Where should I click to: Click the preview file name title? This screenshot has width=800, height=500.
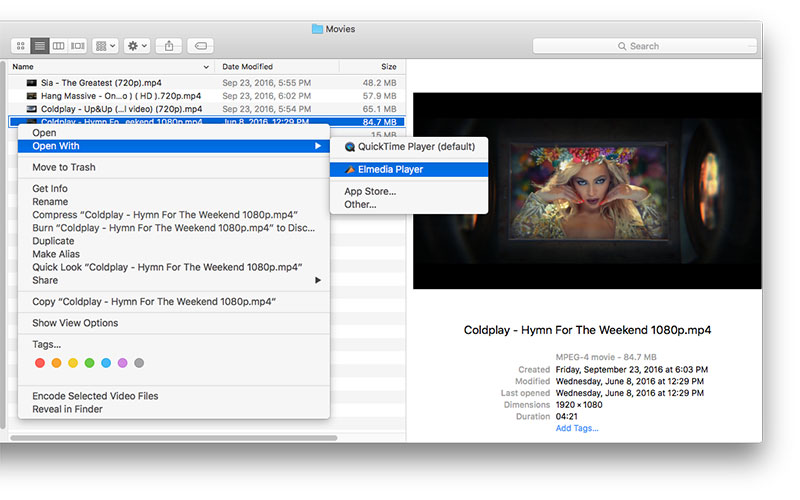[587, 330]
